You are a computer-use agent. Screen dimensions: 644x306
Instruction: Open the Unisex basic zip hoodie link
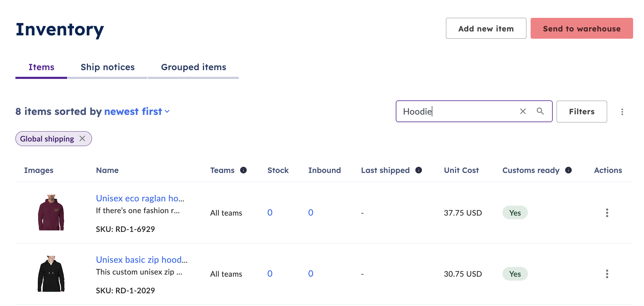[141, 260]
